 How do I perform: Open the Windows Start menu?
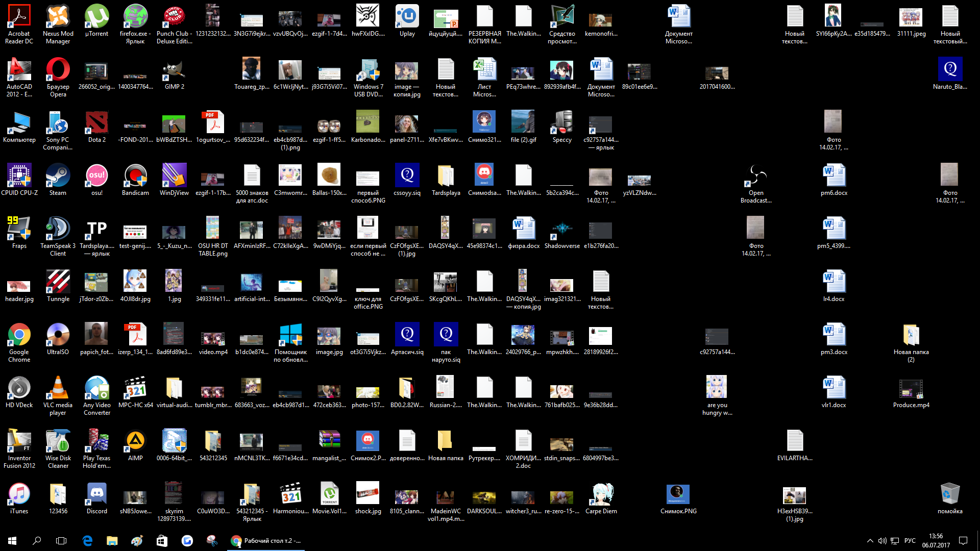(12, 541)
